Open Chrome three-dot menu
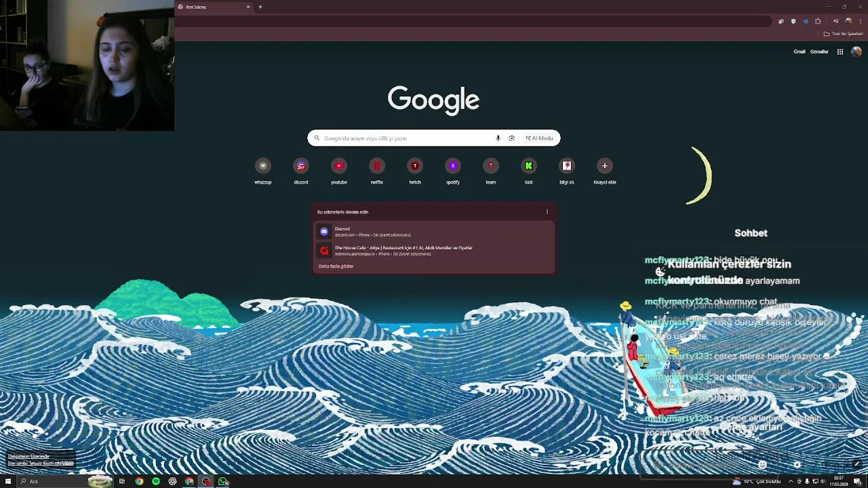Screen dimensions: 868x488 point(861,21)
